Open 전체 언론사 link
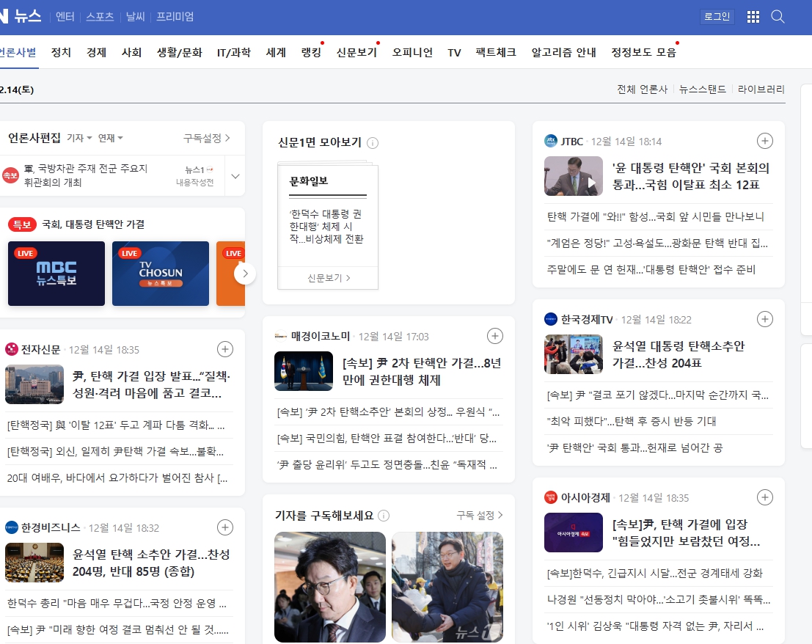 (x=642, y=89)
